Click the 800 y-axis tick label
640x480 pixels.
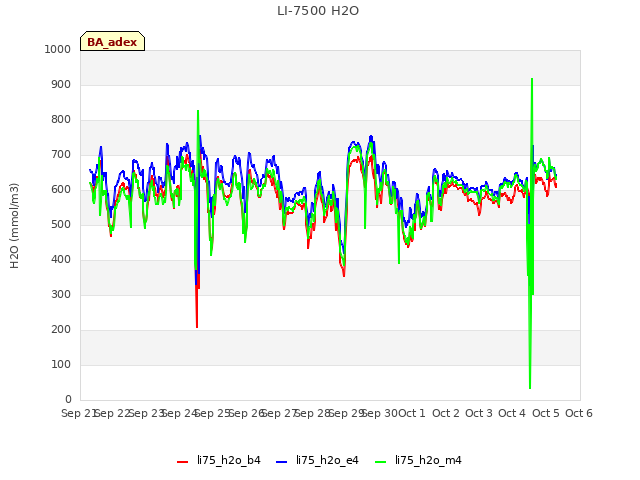tap(61, 120)
